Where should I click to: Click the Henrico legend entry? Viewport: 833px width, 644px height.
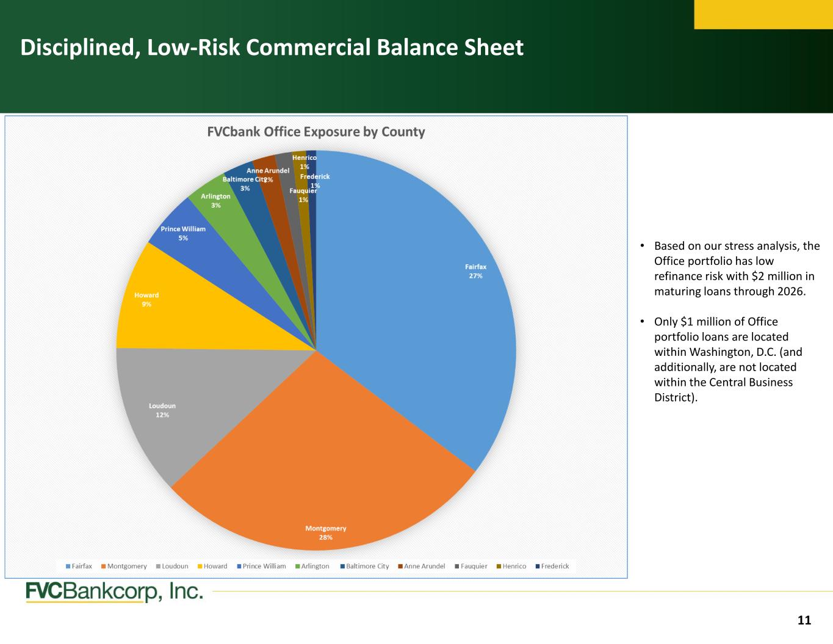[511, 566]
